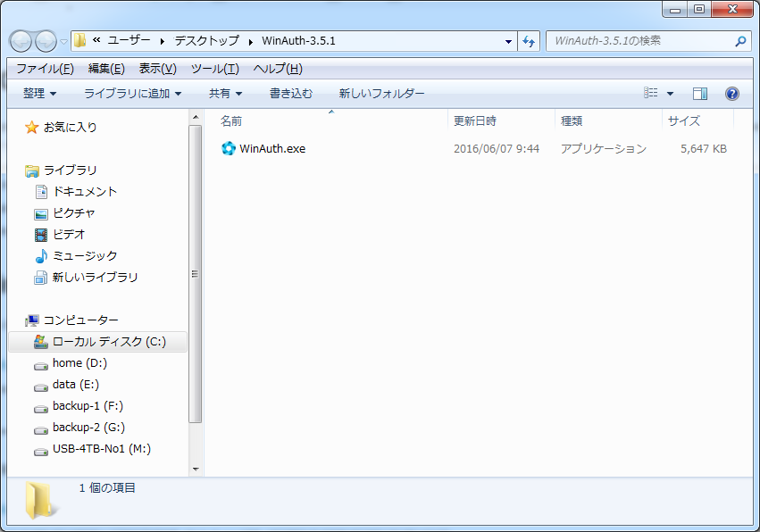Sort by 名前 column header
760x532 pixels.
point(231,121)
